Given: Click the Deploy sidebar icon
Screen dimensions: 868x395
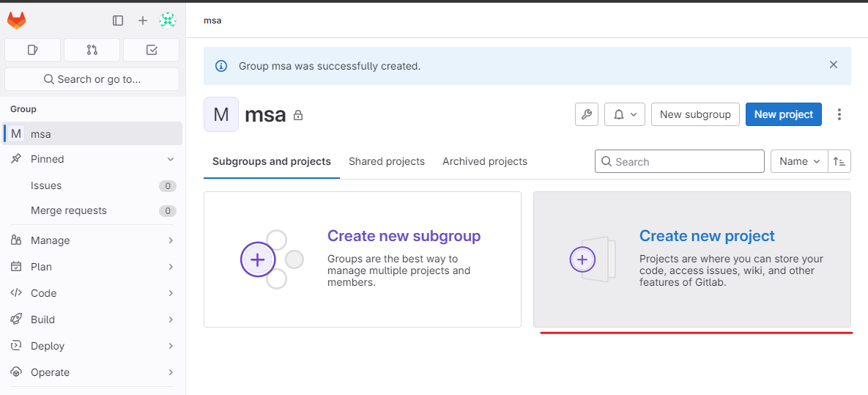Looking at the screenshot, I should point(16,346).
